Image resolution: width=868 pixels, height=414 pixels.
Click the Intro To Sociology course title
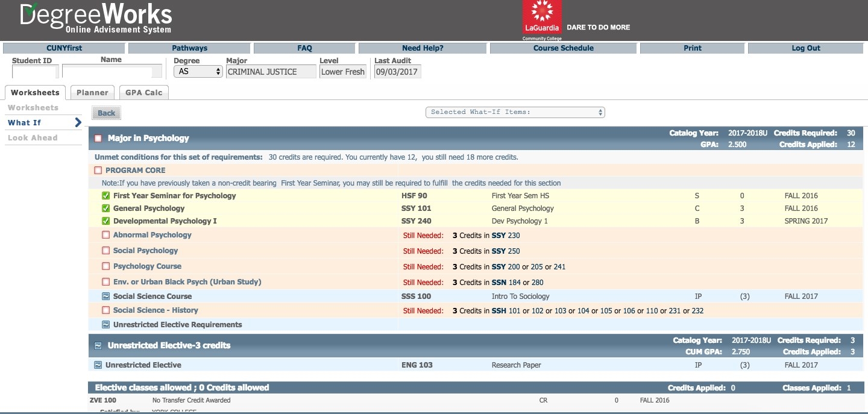(521, 296)
